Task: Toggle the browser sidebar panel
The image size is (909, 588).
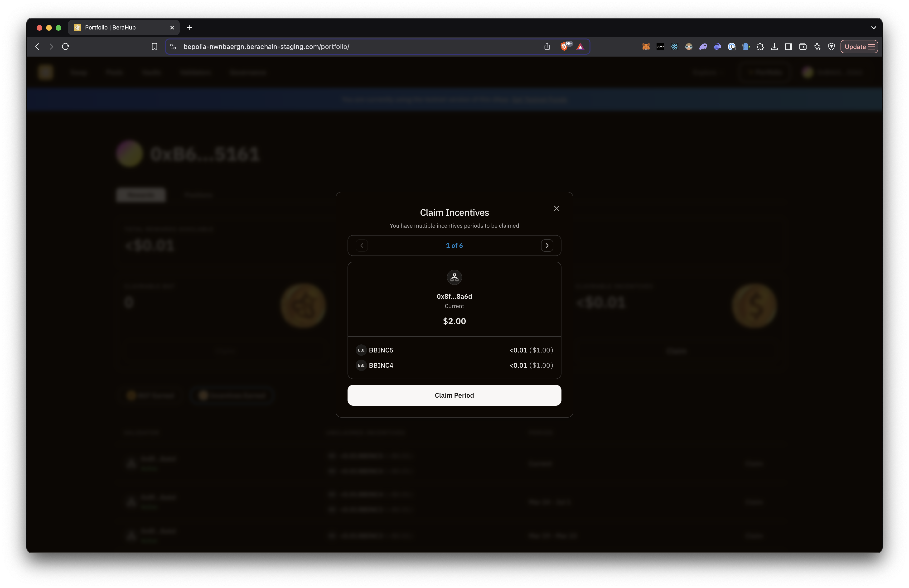Action: coord(788,47)
